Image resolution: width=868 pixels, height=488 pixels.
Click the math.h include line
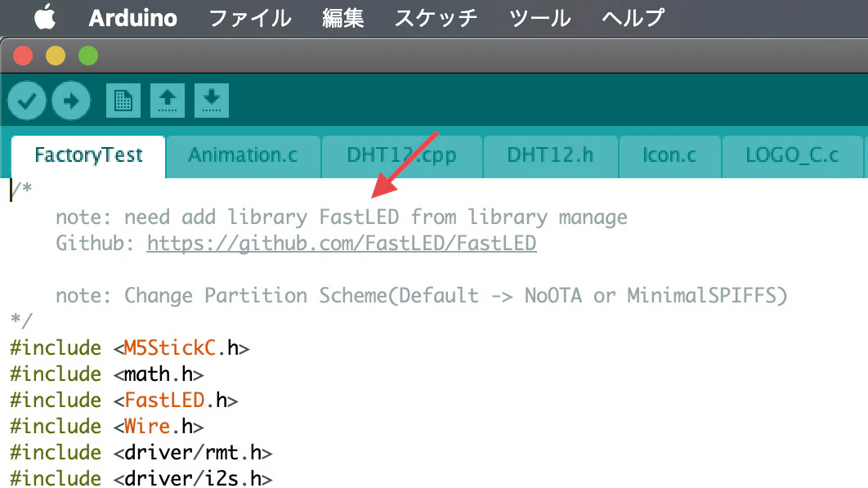[x=107, y=374]
